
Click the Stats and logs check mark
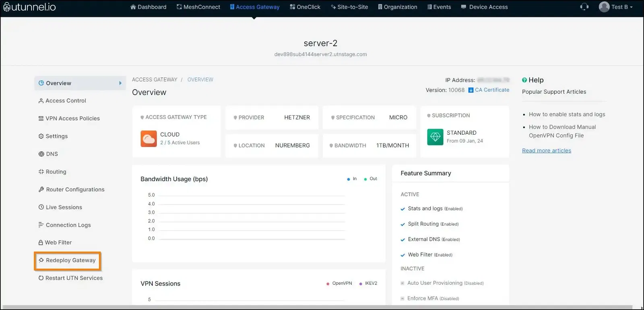(x=403, y=209)
